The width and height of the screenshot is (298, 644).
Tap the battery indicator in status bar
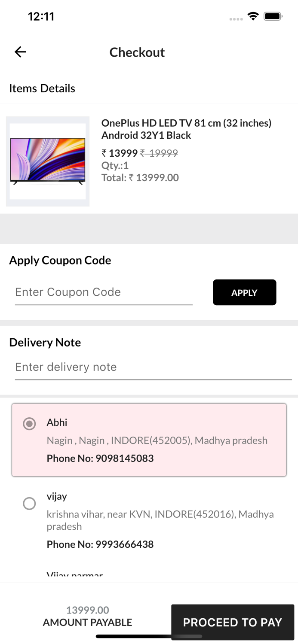click(273, 16)
